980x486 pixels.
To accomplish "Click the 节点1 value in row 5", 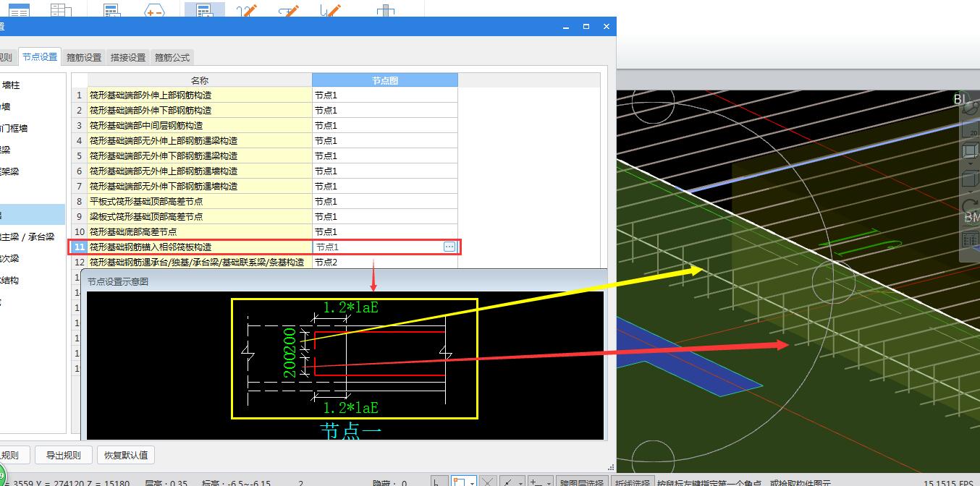I will pyautogui.click(x=385, y=155).
